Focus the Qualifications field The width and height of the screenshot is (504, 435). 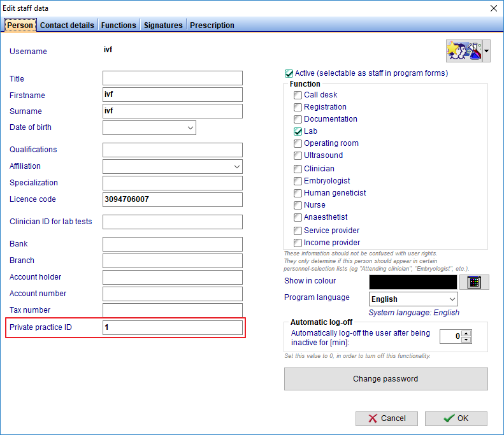coord(173,150)
